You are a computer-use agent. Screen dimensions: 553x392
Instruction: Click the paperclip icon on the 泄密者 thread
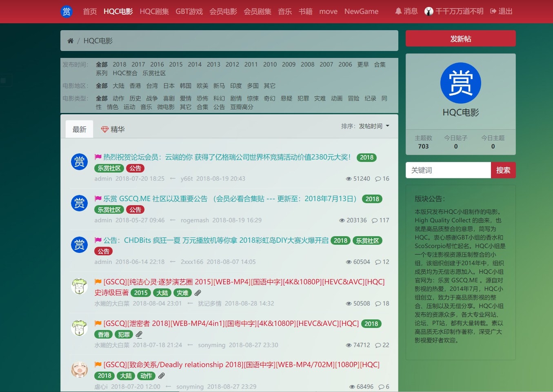[139, 334]
